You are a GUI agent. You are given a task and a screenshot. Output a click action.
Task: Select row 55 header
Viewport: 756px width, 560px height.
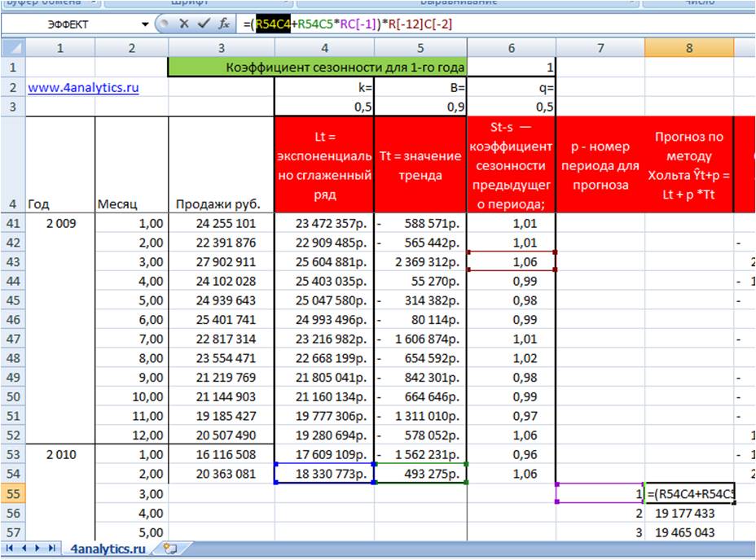(x=13, y=494)
